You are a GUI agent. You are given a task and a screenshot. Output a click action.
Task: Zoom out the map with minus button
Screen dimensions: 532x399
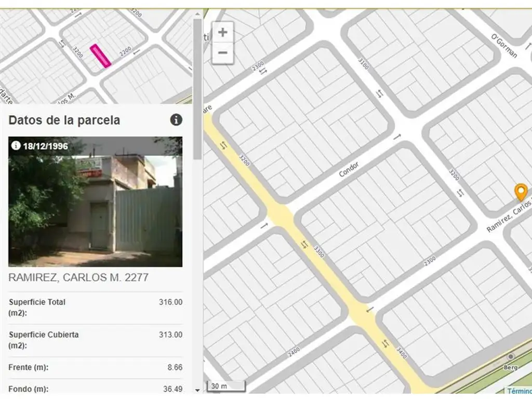pos(222,52)
